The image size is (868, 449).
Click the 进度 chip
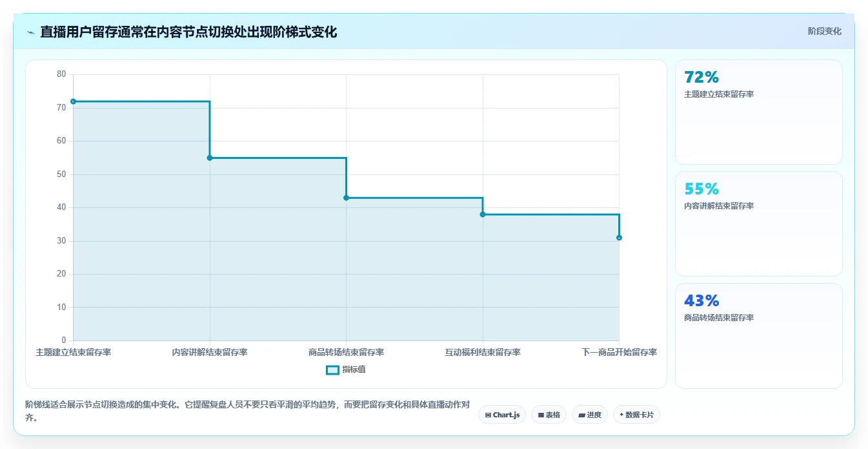(x=590, y=415)
